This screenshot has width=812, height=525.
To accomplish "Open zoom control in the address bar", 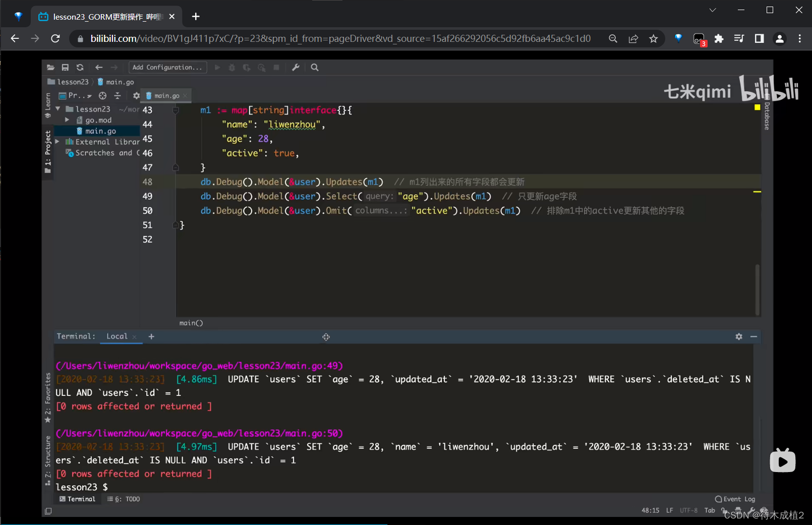I will point(613,39).
